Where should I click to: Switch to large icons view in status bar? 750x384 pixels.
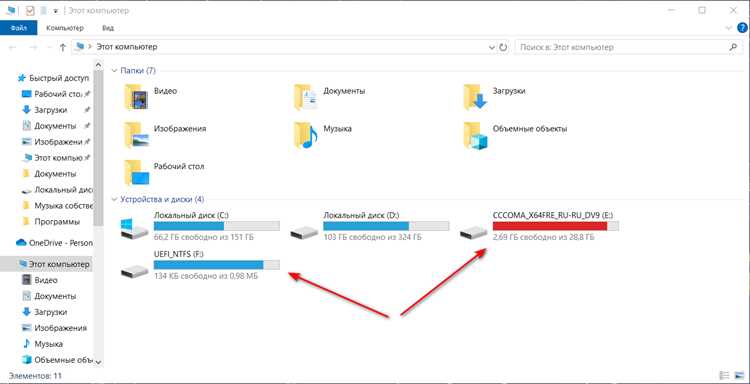pyautogui.click(x=739, y=375)
